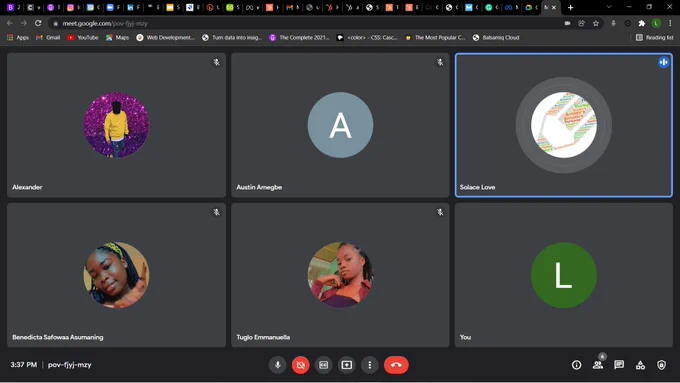
Task: Open the Balsamiq Cloud bookmark
Action: (496, 38)
